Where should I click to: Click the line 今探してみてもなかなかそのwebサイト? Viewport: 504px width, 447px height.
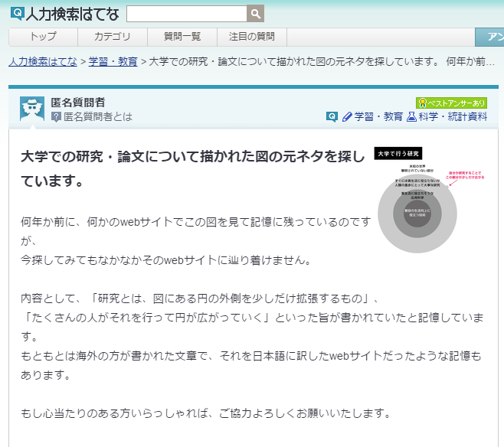[166, 260]
